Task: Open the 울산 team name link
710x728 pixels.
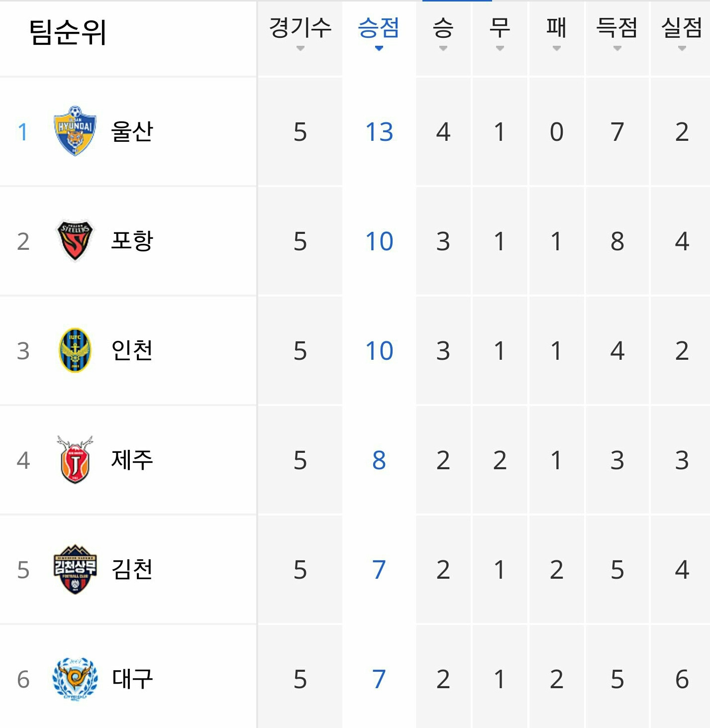Action: click(132, 131)
